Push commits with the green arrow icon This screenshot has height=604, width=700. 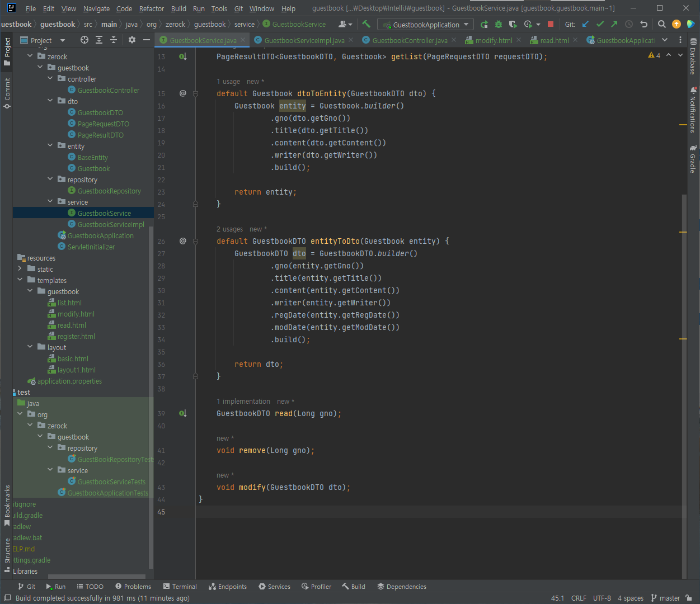(x=614, y=24)
